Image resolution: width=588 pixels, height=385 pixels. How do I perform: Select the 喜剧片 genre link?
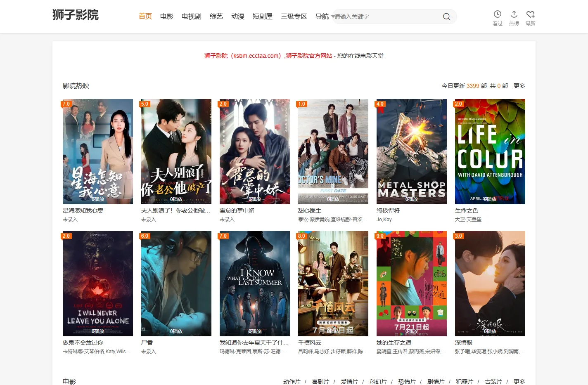point(320,382)
